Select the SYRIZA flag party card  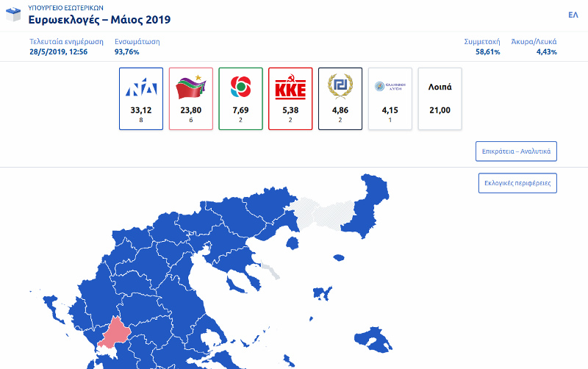[191, 99]
